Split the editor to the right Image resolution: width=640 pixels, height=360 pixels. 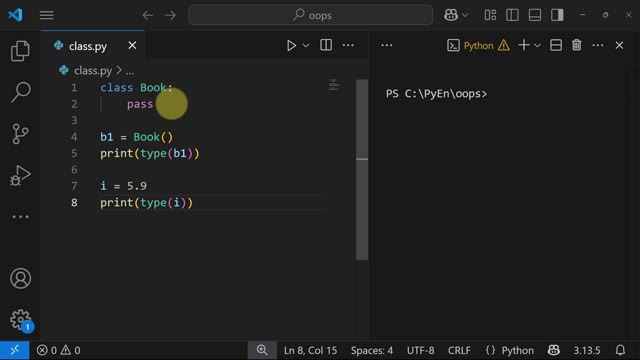pos(326,45)
